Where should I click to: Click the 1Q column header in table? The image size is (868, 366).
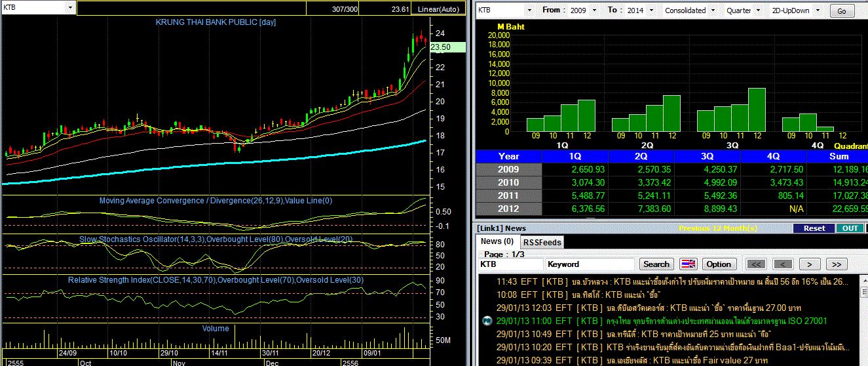pos(575,156)
